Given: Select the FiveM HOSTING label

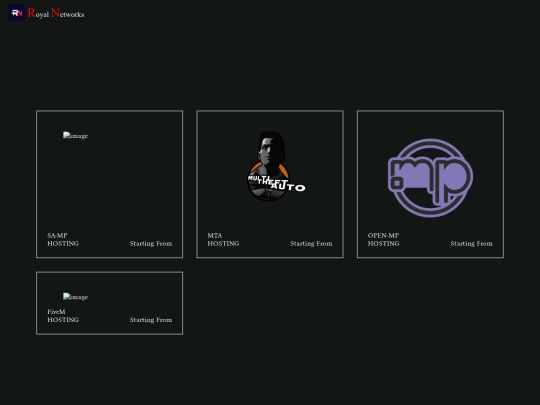Looking at the screenshot, I should (63, 316).
